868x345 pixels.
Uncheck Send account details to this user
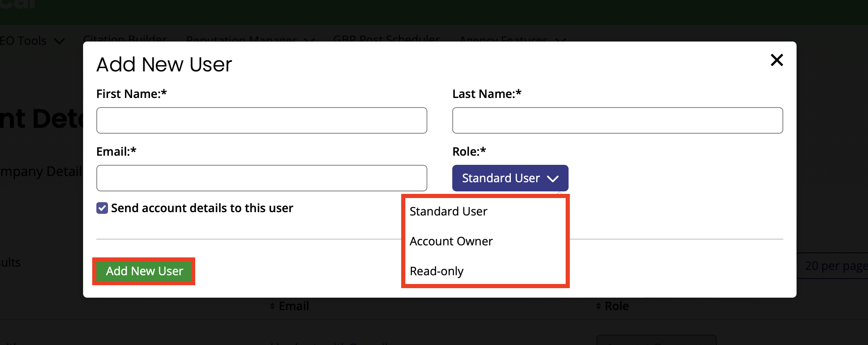coord(102,208)
